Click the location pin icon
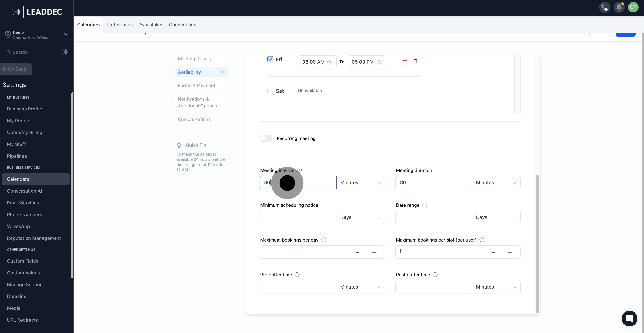 click(x=8, y=34)
